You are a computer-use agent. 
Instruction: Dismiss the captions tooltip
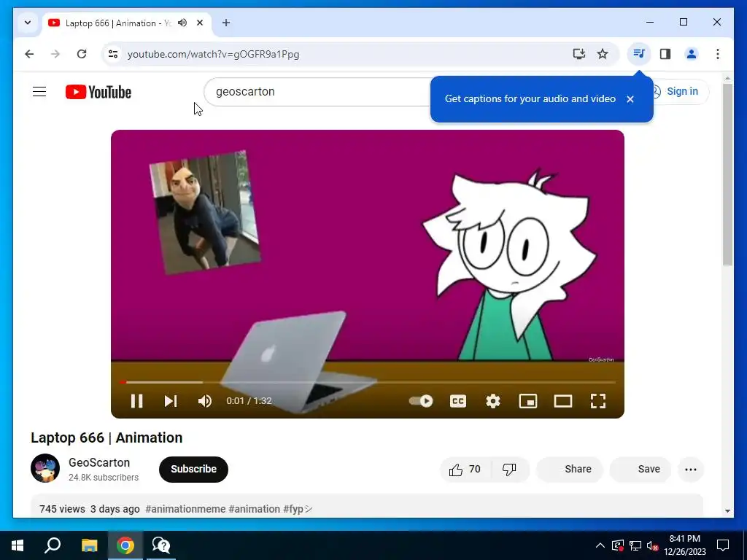pyautogui.click(x=630, y=99)
